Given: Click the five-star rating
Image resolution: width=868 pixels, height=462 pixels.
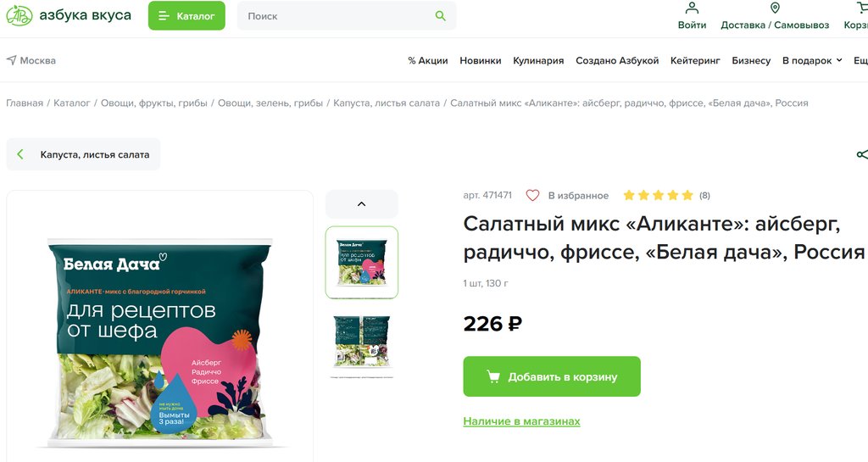Looking at the screenshot, I should pyautogui.click(x=658, y=195).
